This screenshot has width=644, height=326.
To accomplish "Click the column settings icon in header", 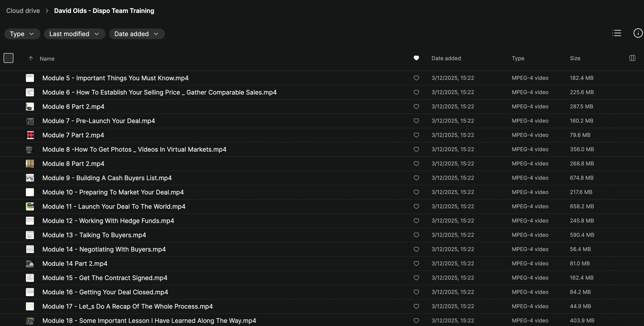I will (x=632, y=58).
